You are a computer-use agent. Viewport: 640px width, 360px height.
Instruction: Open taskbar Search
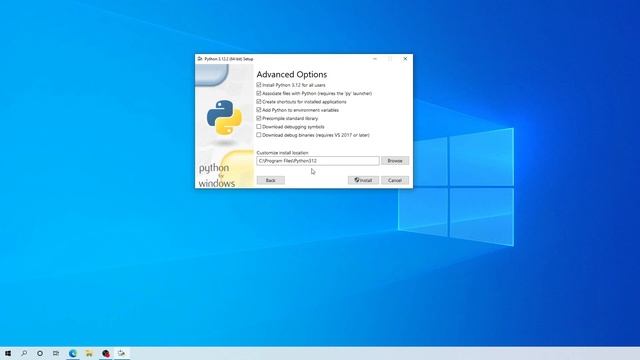(x=24, y=353)
